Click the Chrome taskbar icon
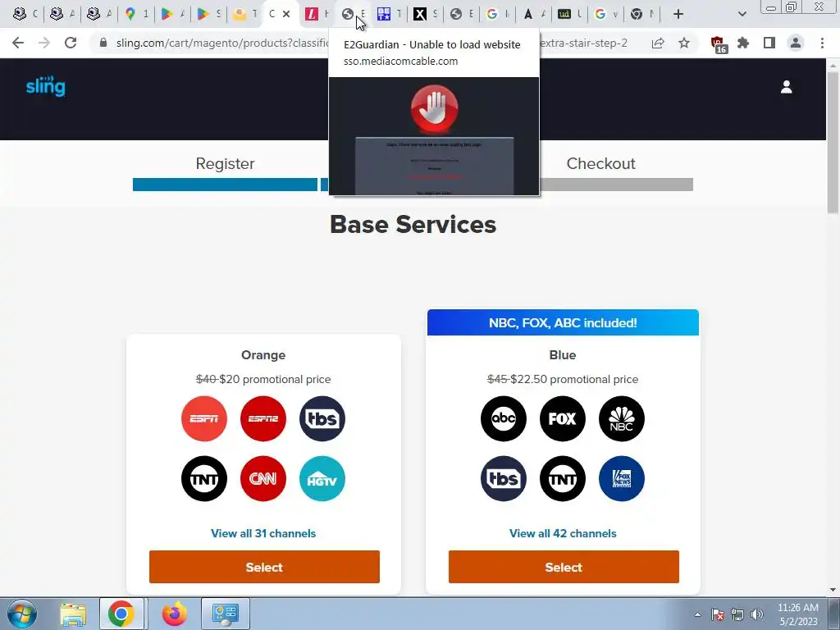This screenshot has width=840, height=630. point(121,614)
